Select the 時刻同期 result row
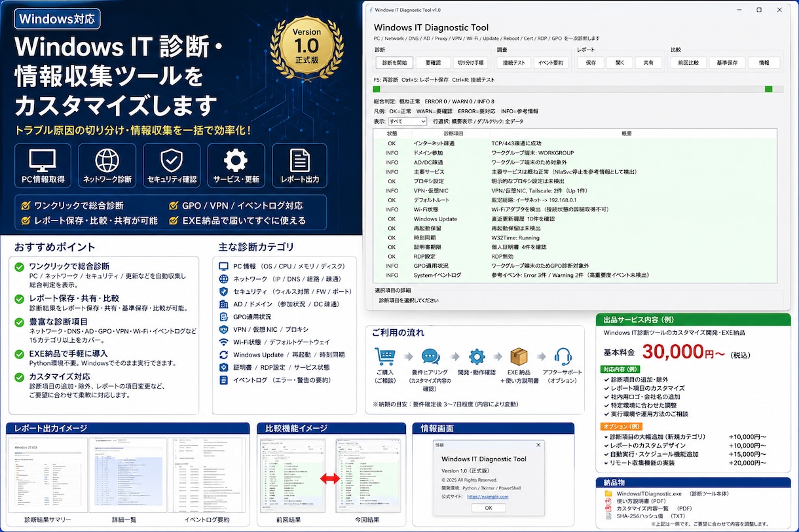Screen dimensions: 799x532 [575, 238]
